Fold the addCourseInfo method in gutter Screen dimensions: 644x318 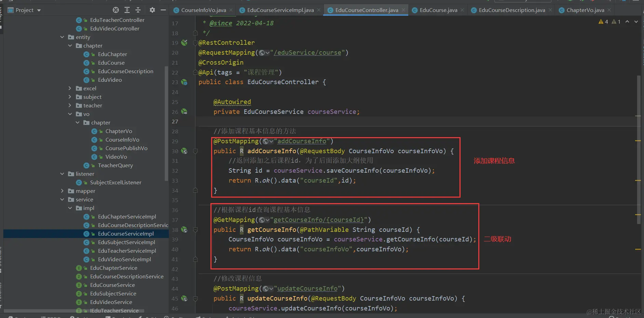(195, 151)
